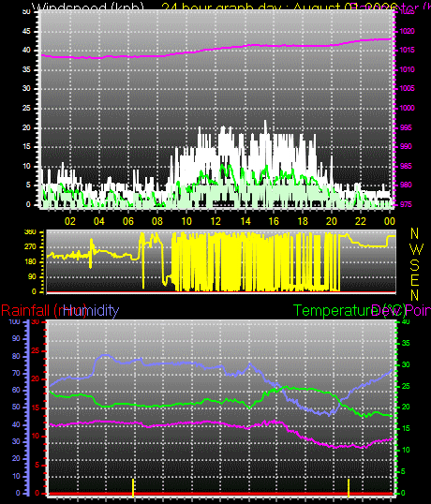The image size is (431, 504).
Task: Select the green 5 temperature axis value
Action: pos(403,472)
